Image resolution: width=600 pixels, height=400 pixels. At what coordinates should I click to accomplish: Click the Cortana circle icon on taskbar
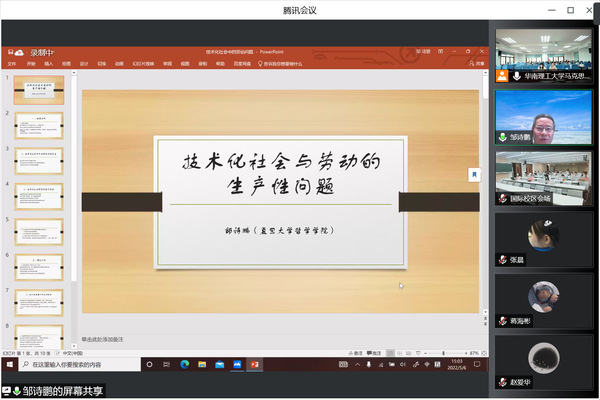click(148, 365)
